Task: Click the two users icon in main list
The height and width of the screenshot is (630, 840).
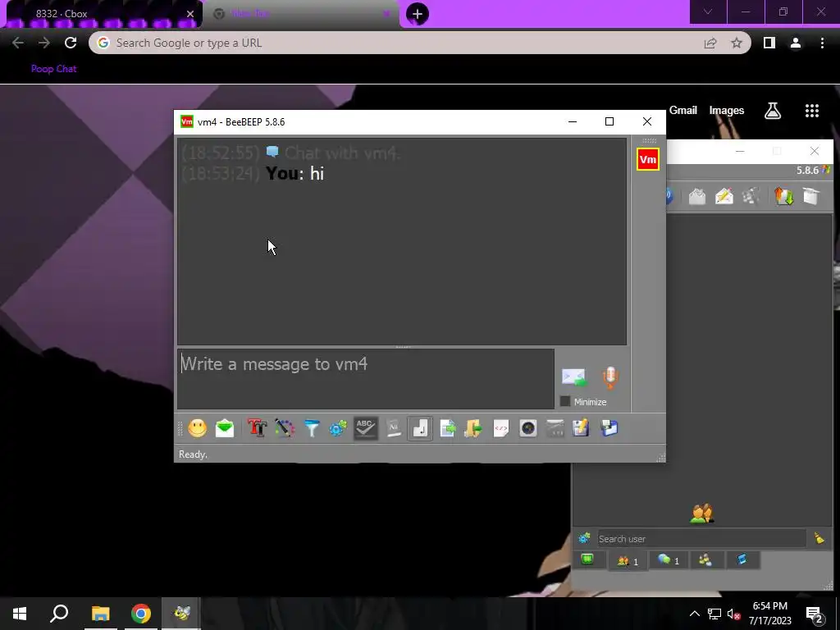Action: point(702,514)
